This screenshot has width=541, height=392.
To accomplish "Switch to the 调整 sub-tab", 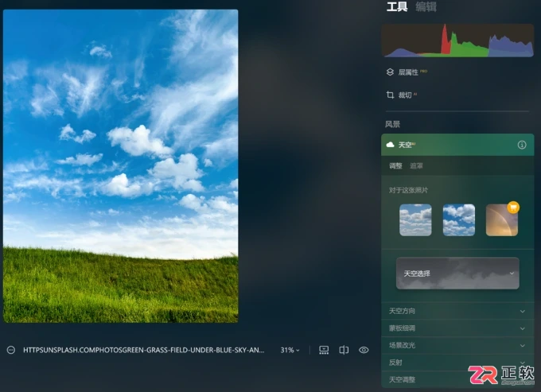I will [395, 166].
